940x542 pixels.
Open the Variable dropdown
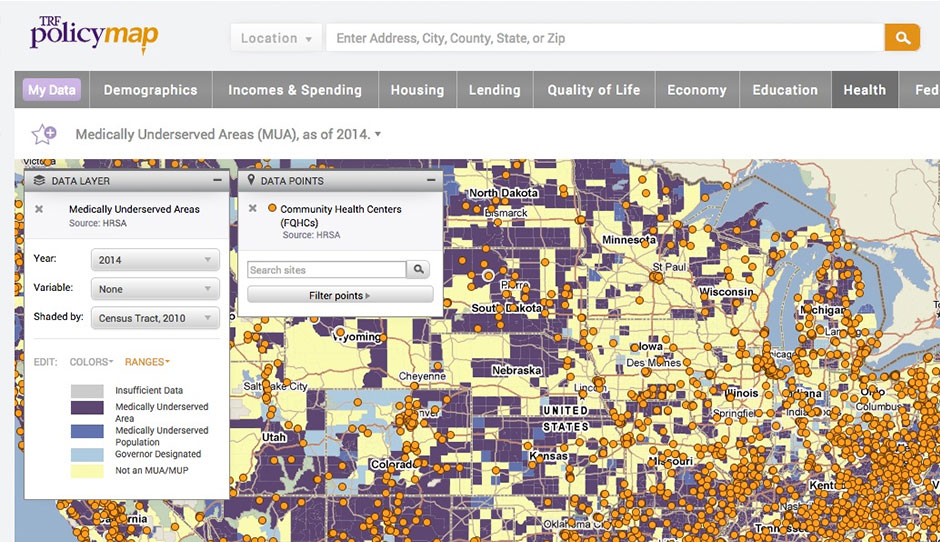[154, 289]
